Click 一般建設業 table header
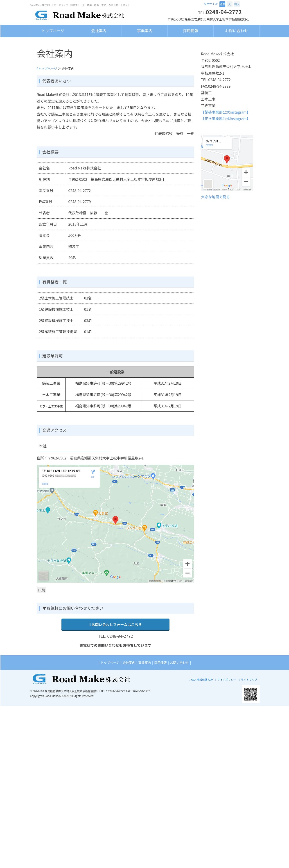The image size is (289, 868). click(115, 372)
